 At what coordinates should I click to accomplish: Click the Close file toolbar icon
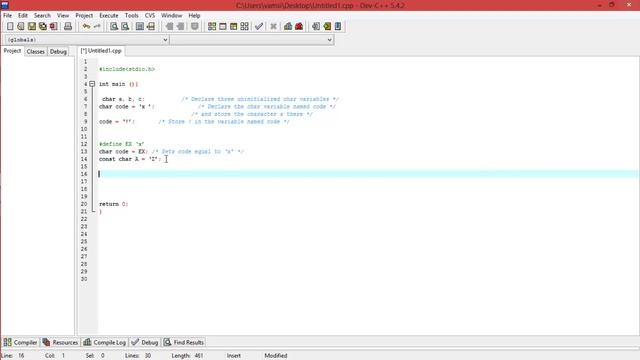point(53,27)
